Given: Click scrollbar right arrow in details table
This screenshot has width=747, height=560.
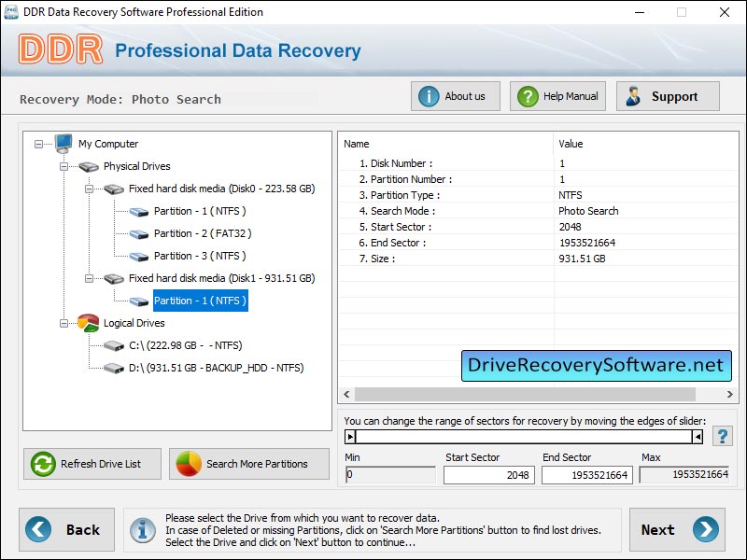Looking at the screenshot, I should (729, 394).
